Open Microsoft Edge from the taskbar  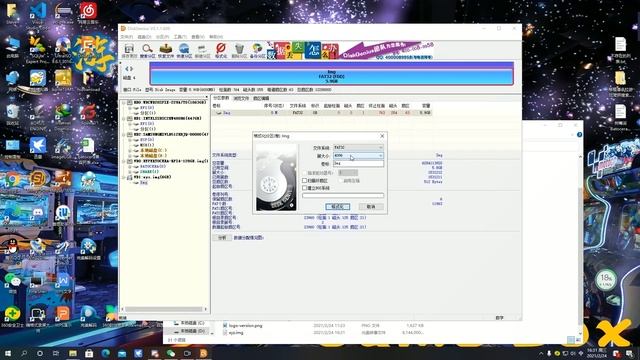pyautogui.click(x=105, y=353)
